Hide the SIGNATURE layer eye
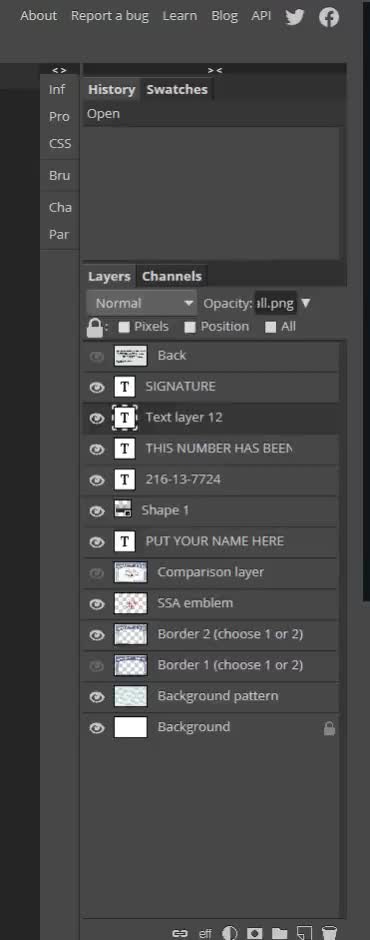Viewport: 370px width, 940px height. tap(97, 387)
